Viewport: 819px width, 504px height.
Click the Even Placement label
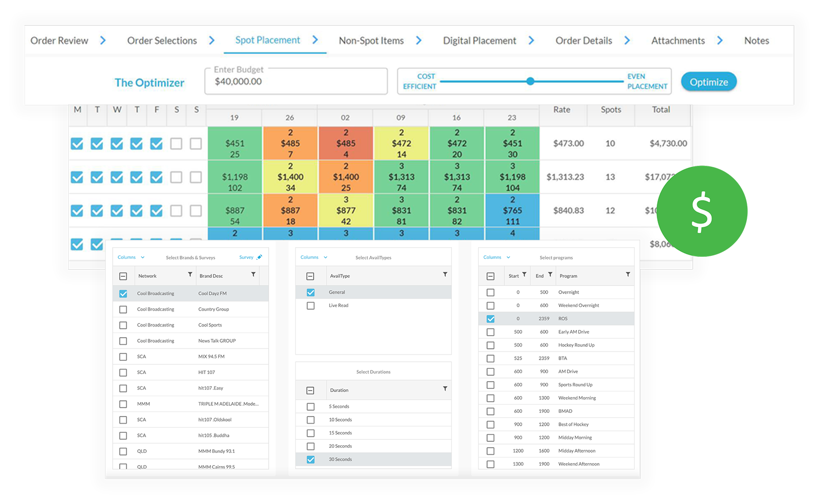pyautogui.click(x=648, y=81)
